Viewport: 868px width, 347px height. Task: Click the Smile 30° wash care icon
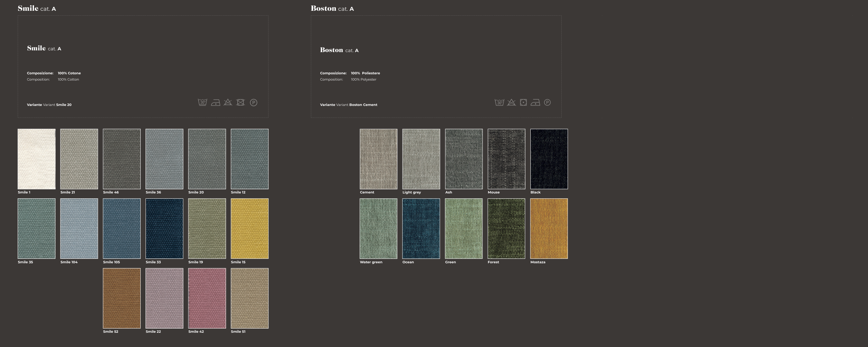[x=202, y=102]
